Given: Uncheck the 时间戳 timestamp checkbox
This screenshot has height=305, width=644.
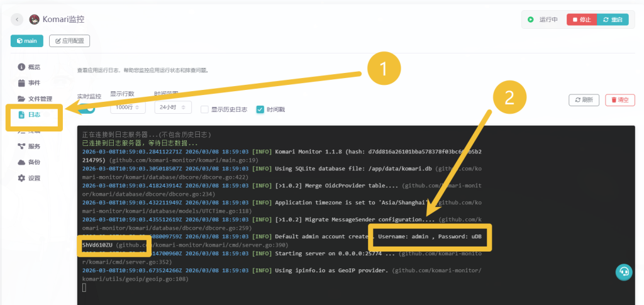Looking at the screenshot, I should (x=260, y=109).
